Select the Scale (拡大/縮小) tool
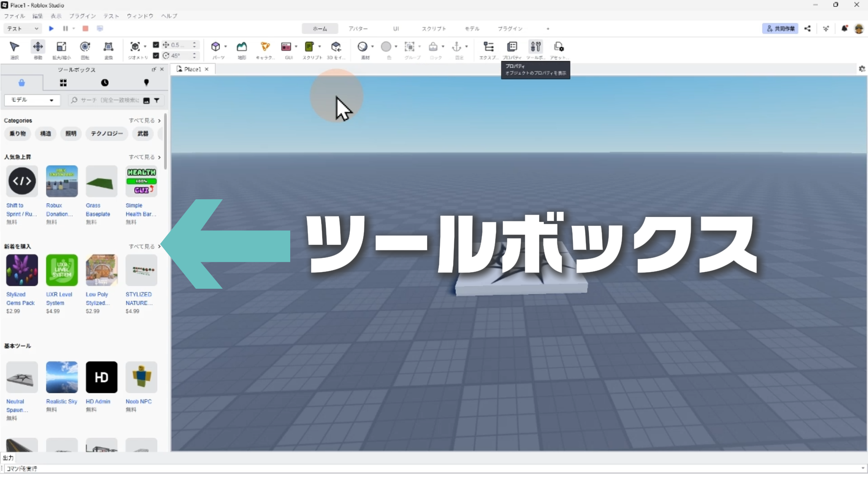The width and height of the screenshot is (868, 488). click(x=61, y=47)
